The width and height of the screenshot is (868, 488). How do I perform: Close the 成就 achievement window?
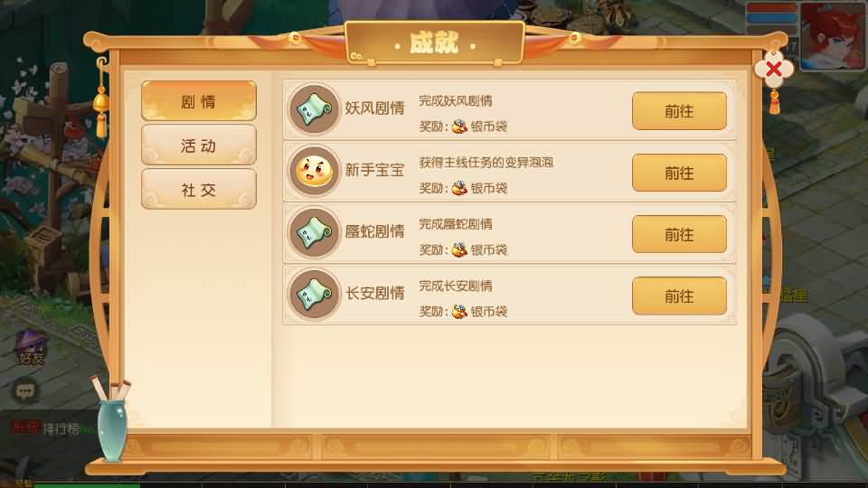click(x=774, y=70)
